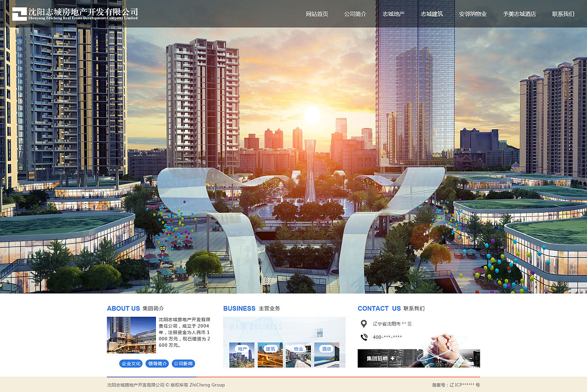This screenshot has height=392, width=587.
Task: View the 物业 business thumbnail
Action: coord(298,355)
